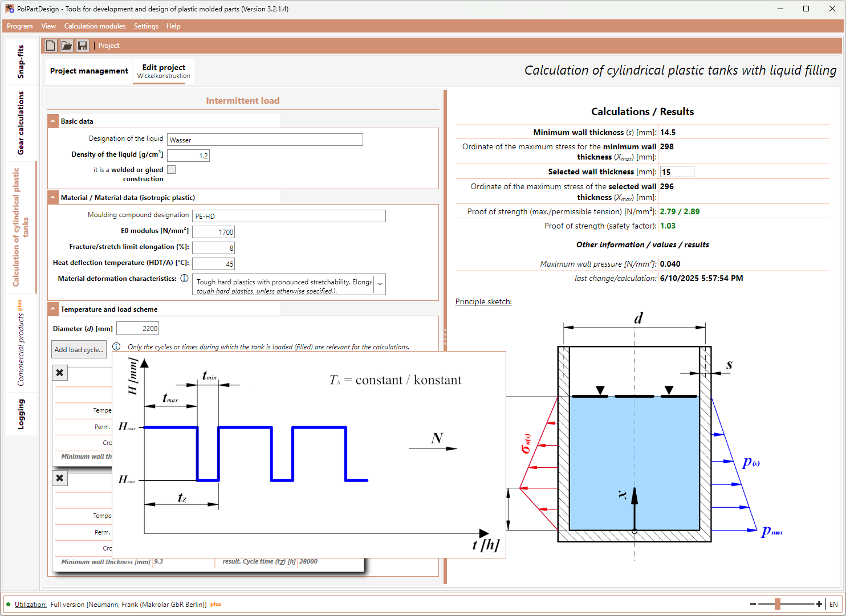Toggle the welded or glued construction checkbox
The height and width of the screenshot is (616, 846).
click(171, 169)
